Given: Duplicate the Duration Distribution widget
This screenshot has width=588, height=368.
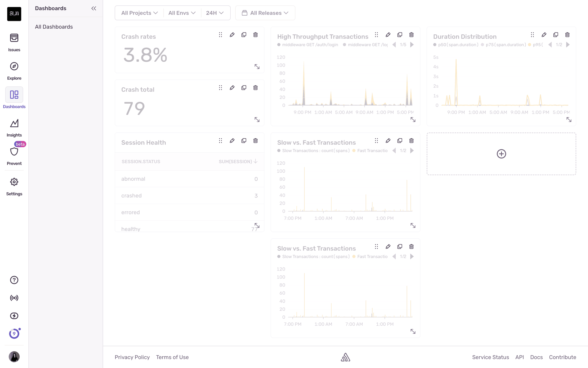Looking at the screenshot, I should [x=556, y=35].
